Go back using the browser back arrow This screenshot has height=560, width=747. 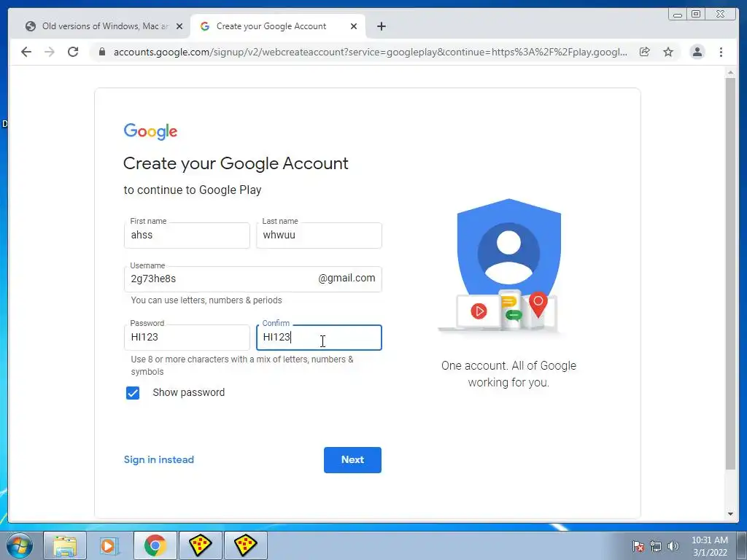26,52
